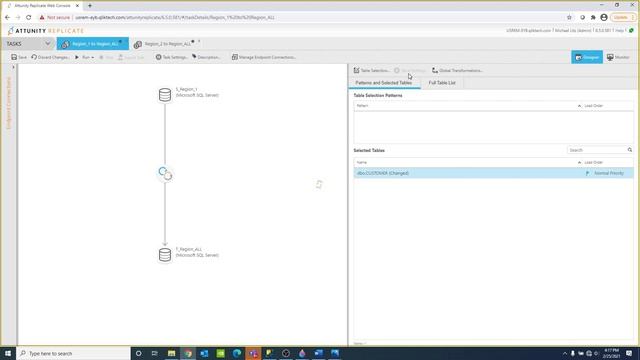Open Task Settings

171,57
